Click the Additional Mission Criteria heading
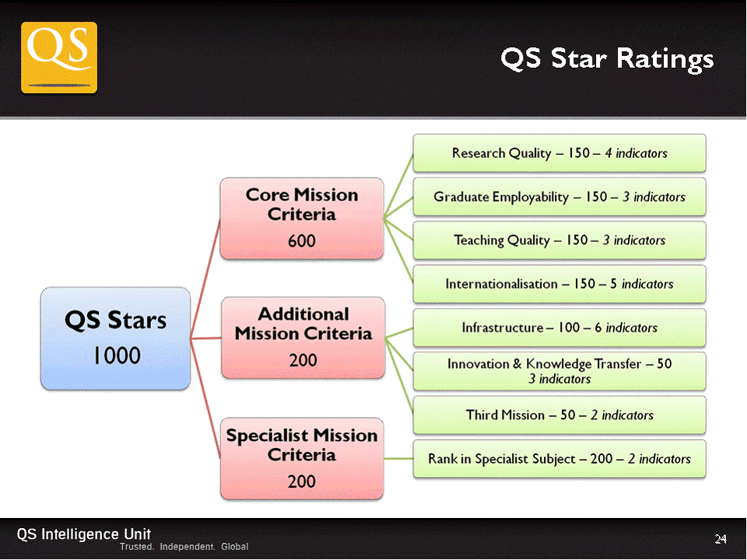 (303, 324)
